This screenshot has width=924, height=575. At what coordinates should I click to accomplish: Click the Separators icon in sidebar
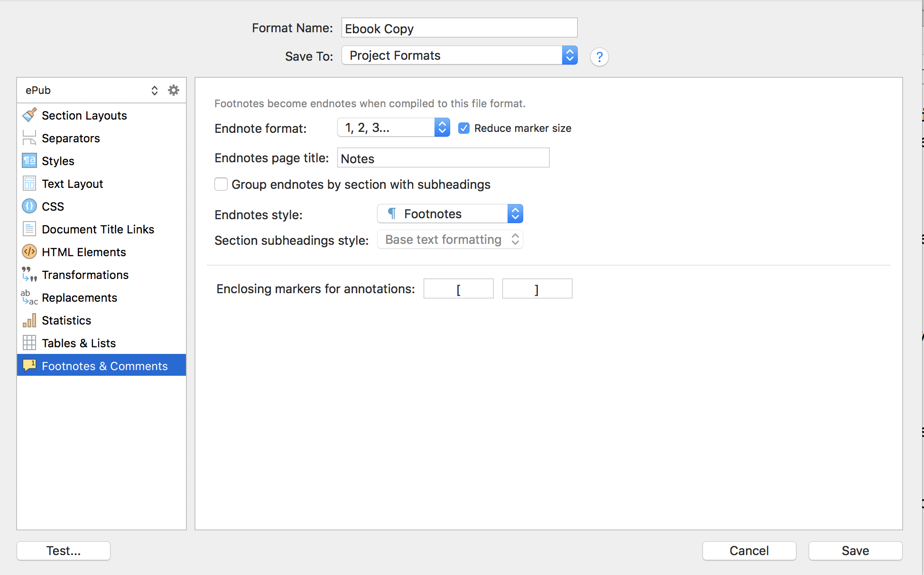click(x=29, y=138)
